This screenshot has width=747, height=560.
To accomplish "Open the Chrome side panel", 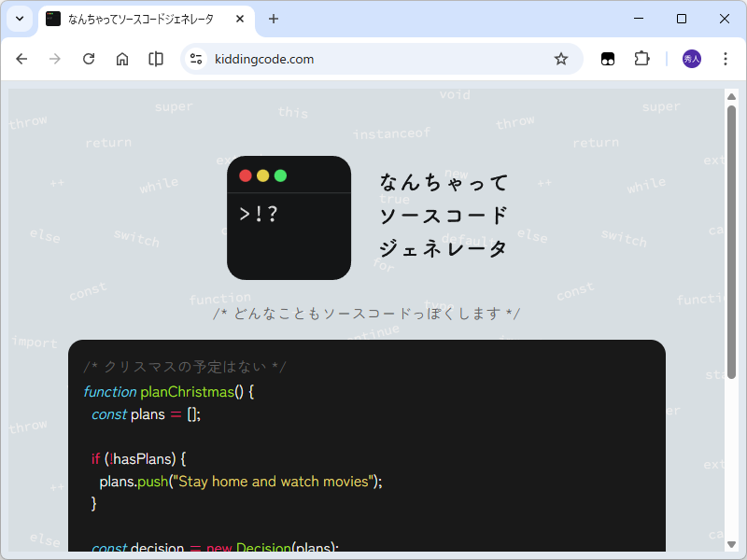I will pyautogui.click(x=155, y=58).
